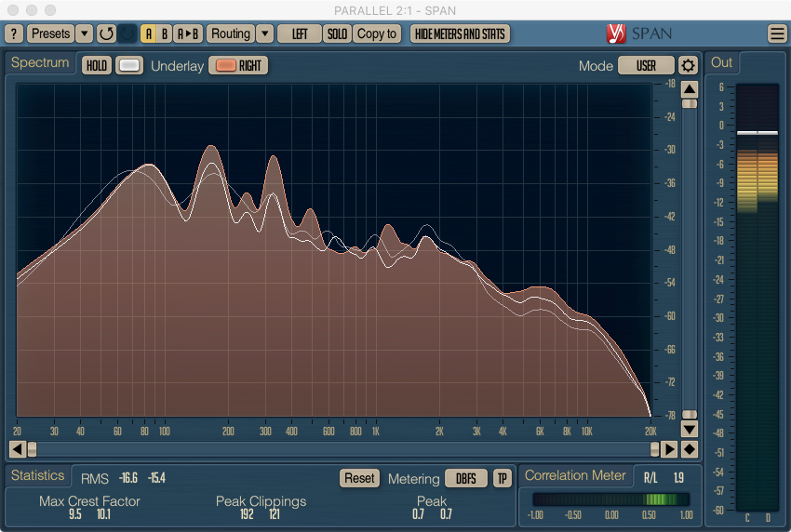
Task: Click the 20K frequency axis label
Action: (650, 432)
